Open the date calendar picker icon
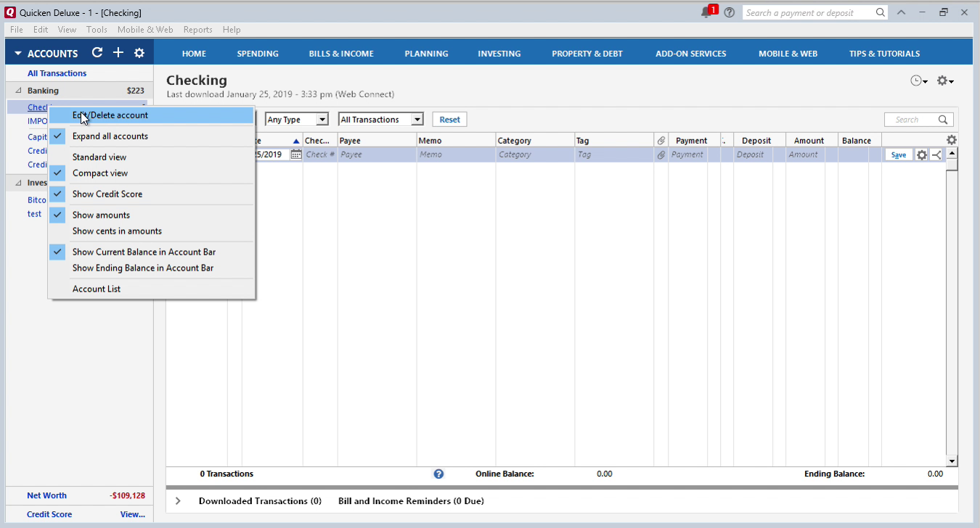Image resolution: width=980 pixels, height=528 pixels. (296, 154)
